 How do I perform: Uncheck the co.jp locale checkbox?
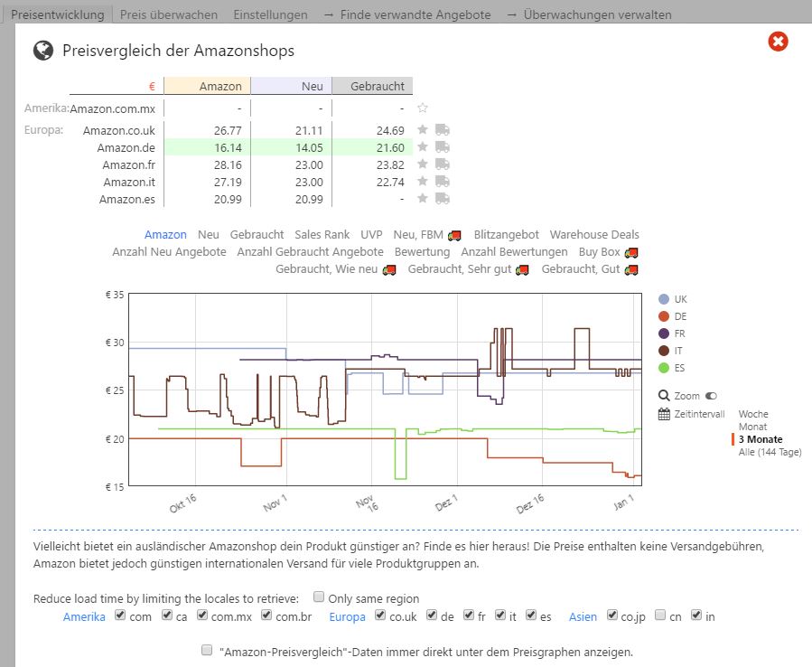pyautogui.click(x=612, y=615)
